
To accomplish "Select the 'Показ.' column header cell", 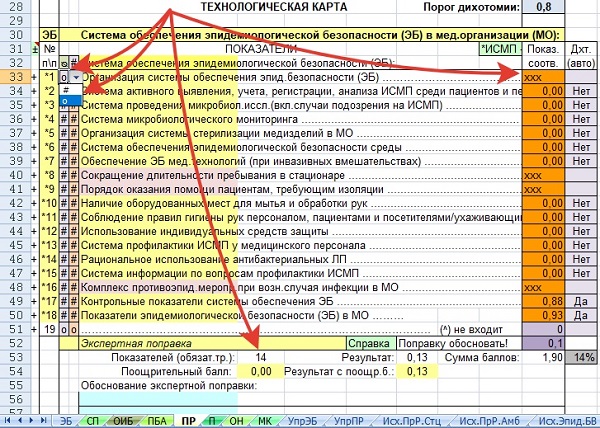I will click(x=543, y=49).
